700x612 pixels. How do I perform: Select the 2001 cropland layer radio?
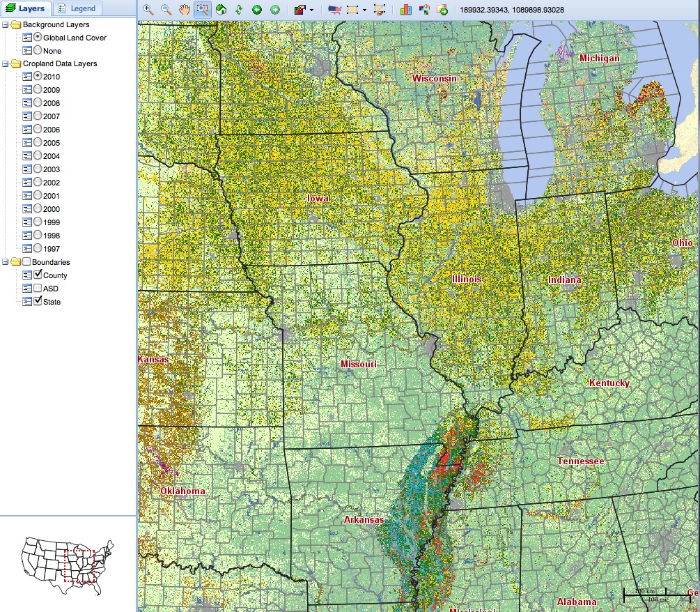(x=38, y=195)
